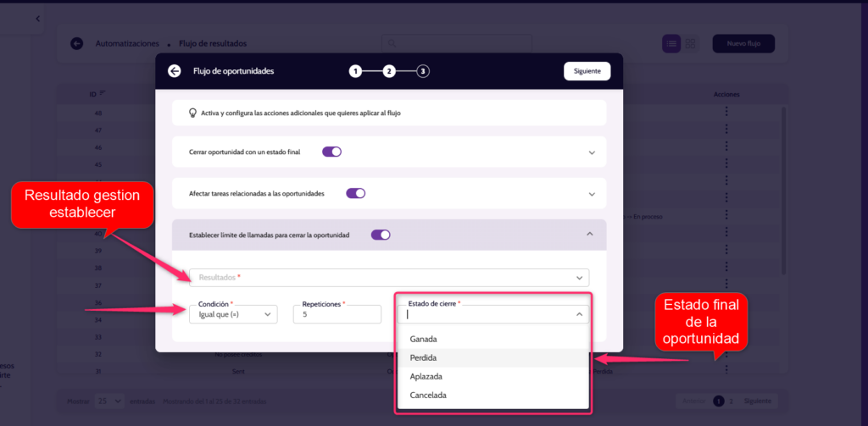Click the back arrow beside Automatizaciones
The image size is (868, 426).
(77, 43)
